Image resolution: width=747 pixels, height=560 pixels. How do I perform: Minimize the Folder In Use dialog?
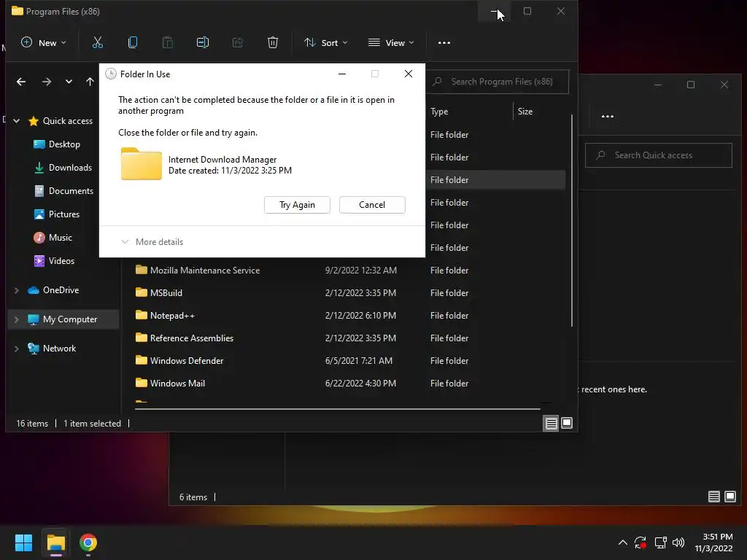click(x=342, y=74)
